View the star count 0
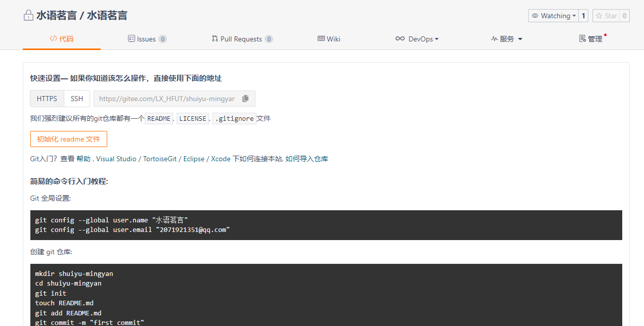The width and height of the screenshot is (644, 326). pyautogui.click(x=624, y=16)
